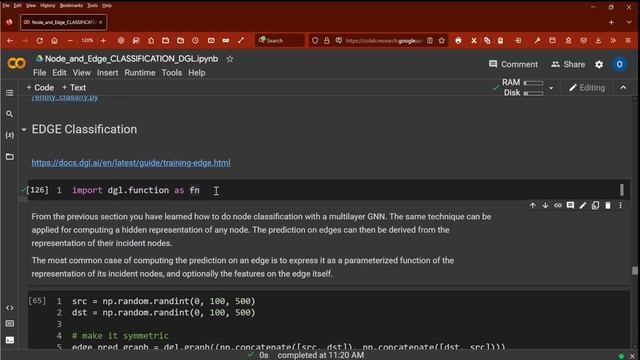This screenshot has height=360, width=640.
Task: Collapse the EDGE Classification section
Action: 24,130
